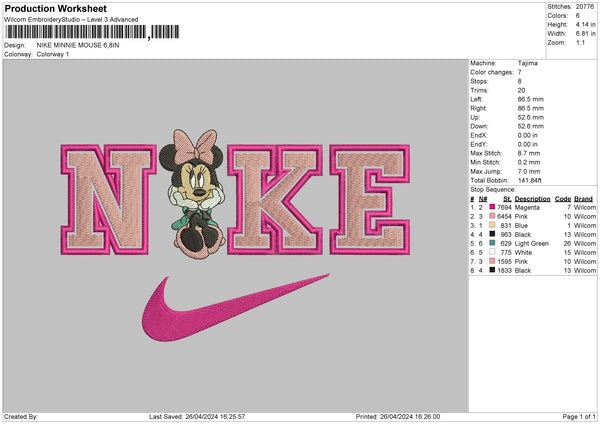600x424 pixels.
Task: Click the embroidered letter E in the design
Action: (370, 199)
